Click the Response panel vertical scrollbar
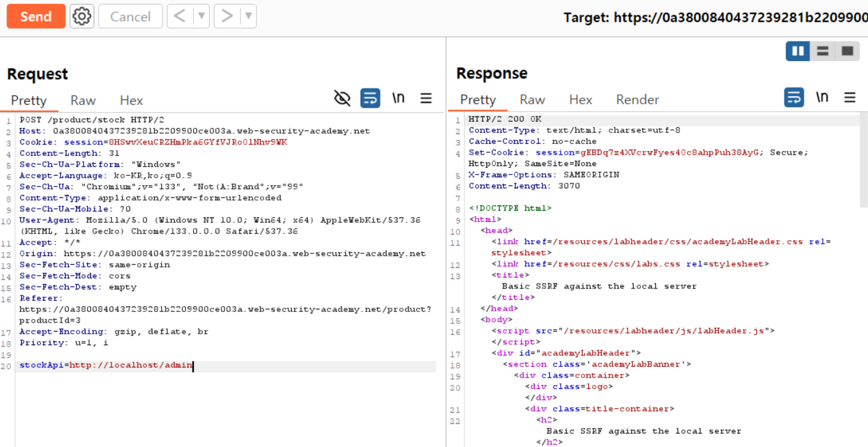This screenshot has height=447, width=868. 864,160
